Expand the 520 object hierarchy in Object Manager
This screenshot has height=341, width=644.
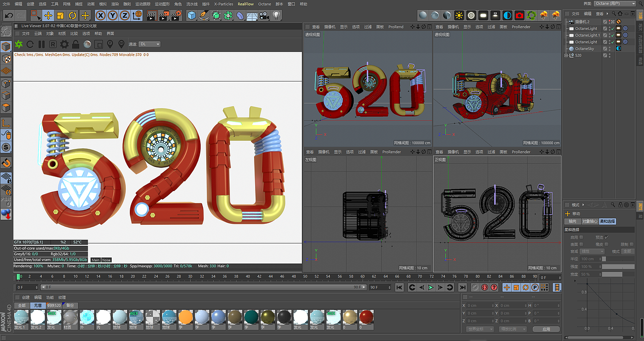point(566,55)
